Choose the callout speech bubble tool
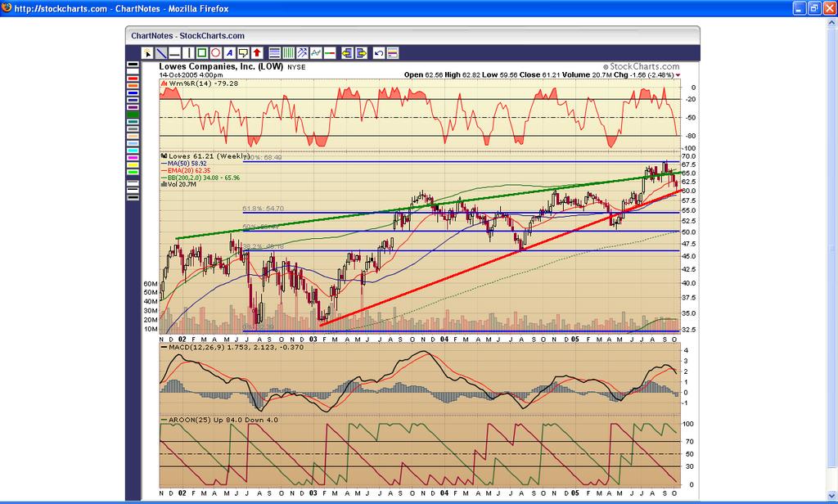 (243, 53)
